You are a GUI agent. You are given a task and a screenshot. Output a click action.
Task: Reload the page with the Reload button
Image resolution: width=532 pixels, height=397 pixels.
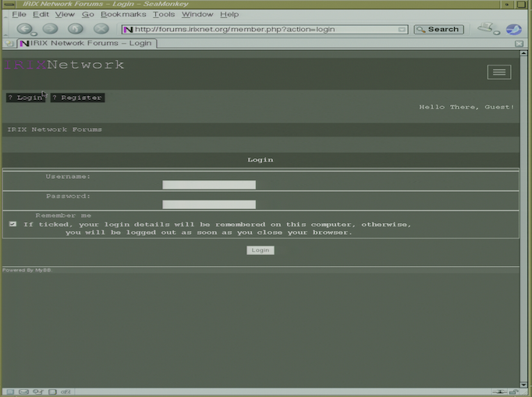(76, 29)
